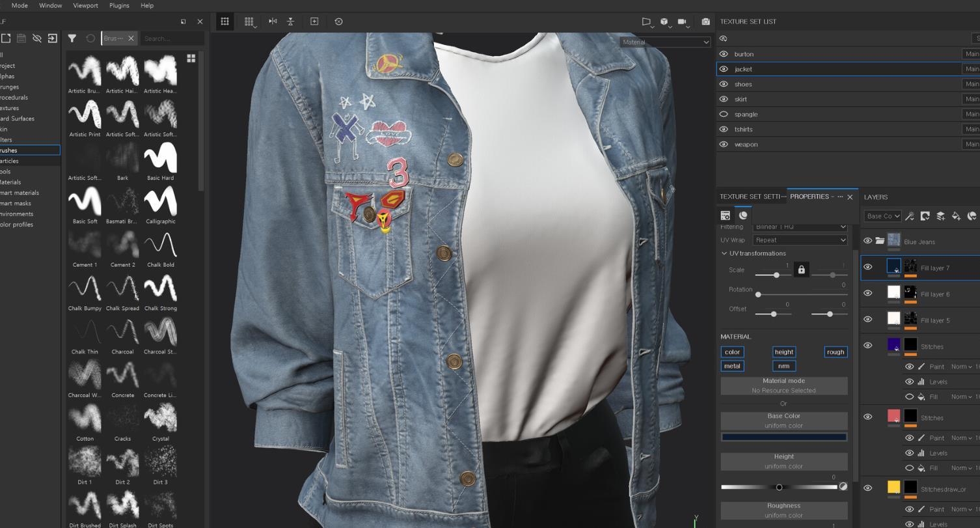Open the Plugins menu
Screen dimensions: 980x528
click(x=119, y=5)
